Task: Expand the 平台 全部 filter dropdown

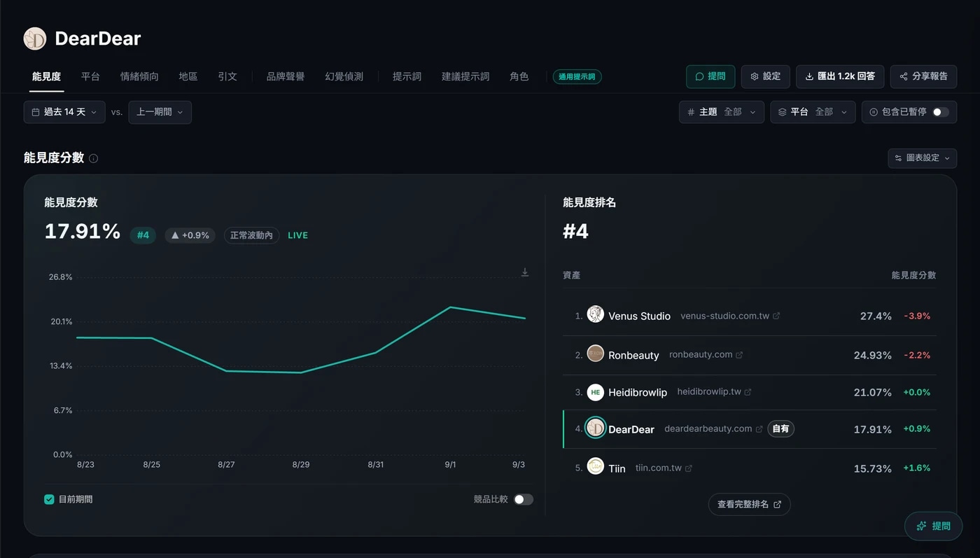Action: coord(813,112)
